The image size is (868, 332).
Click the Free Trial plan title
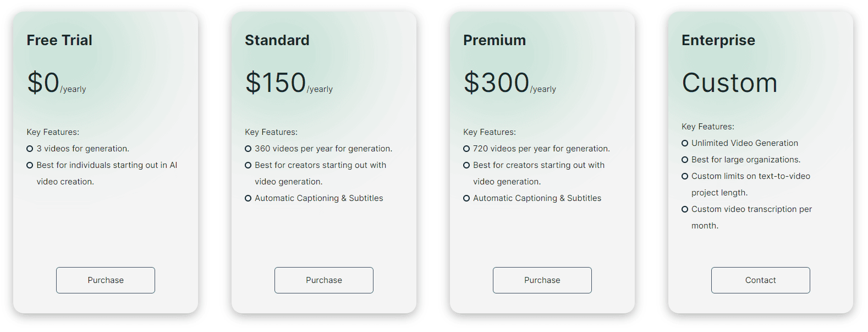[59, 40]
